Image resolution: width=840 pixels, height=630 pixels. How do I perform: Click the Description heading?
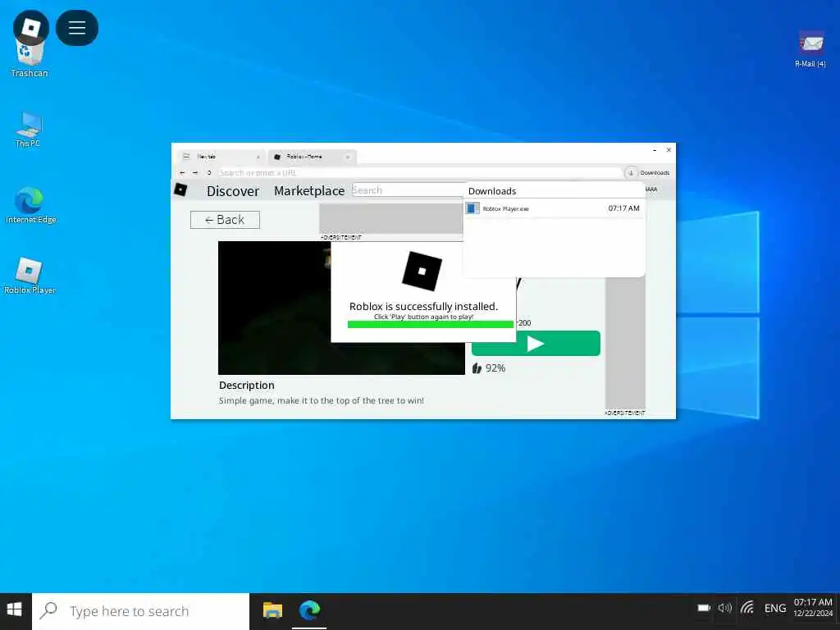[x=246, y=386]
